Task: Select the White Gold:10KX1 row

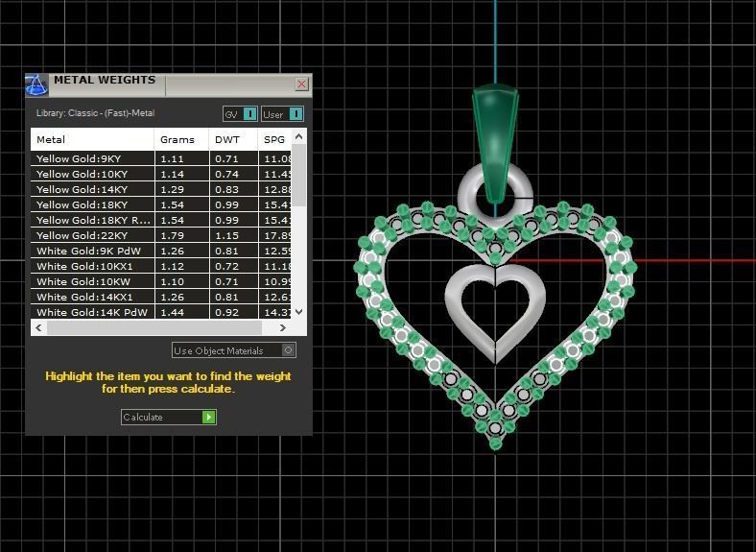Action: click(x=161, y=266)
